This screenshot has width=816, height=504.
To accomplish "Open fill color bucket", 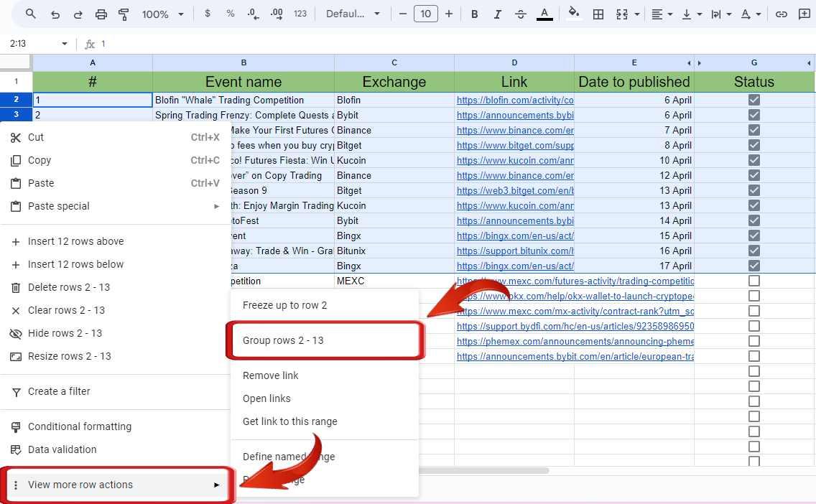I will [573, 12].
